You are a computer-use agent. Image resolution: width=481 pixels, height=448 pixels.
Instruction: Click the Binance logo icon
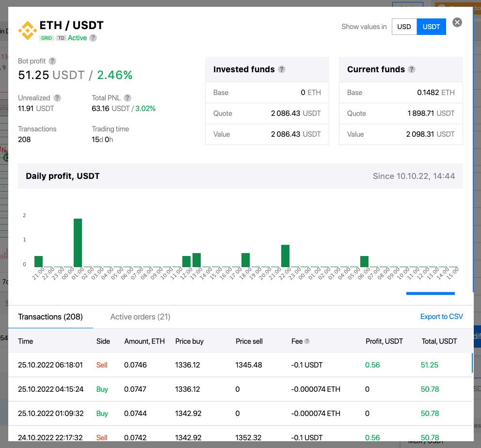click(x=27, y=31)
